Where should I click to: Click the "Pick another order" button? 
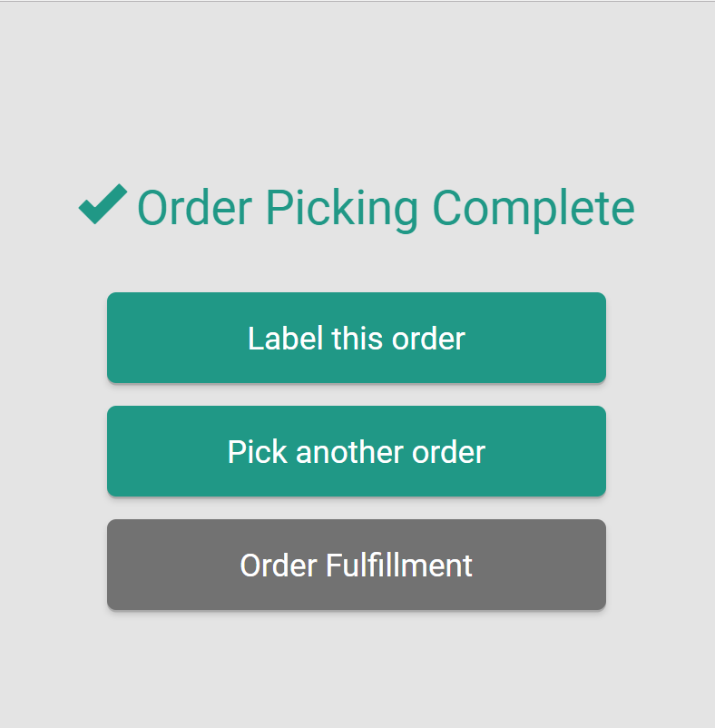click(x=356, y=451)
